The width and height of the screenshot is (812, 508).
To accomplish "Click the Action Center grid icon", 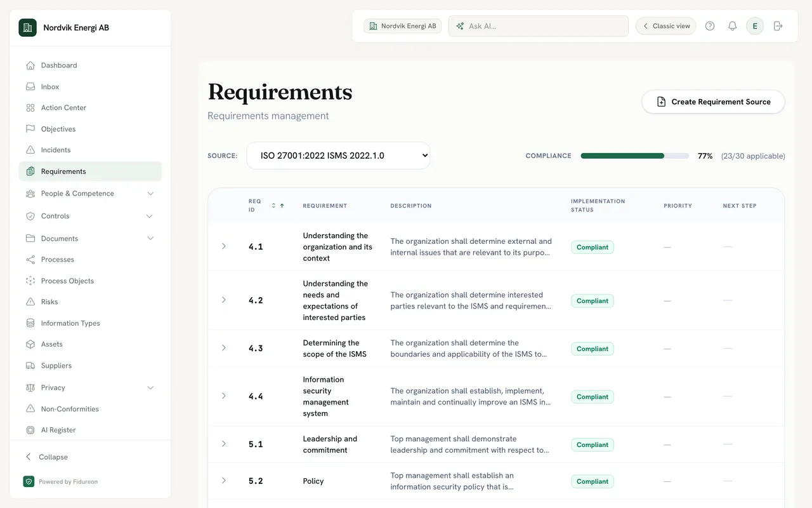I will (30, 108).
